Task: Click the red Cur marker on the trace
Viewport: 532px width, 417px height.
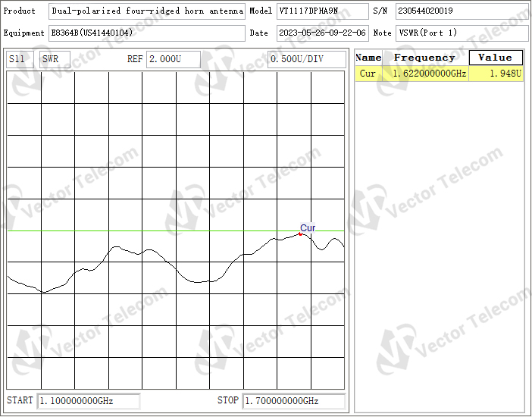Action: tap(300, 234)
